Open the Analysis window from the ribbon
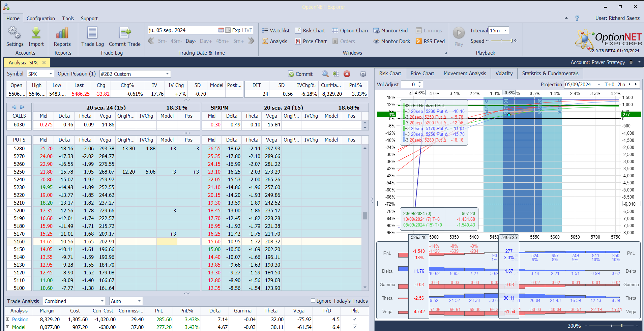 (275, 41)
